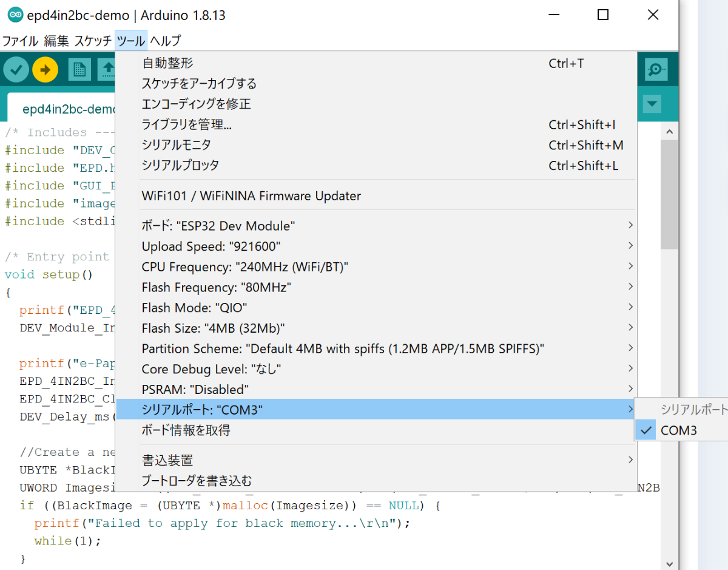Click the void setup() code line
Image resolution: width=728 pixels, height=570 pixels.
click(49, 274)
